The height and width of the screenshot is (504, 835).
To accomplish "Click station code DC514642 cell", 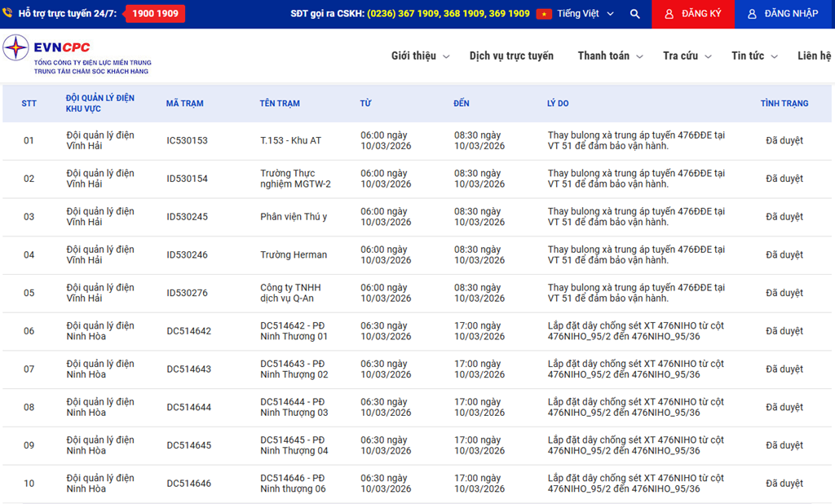I will [188, 331].
